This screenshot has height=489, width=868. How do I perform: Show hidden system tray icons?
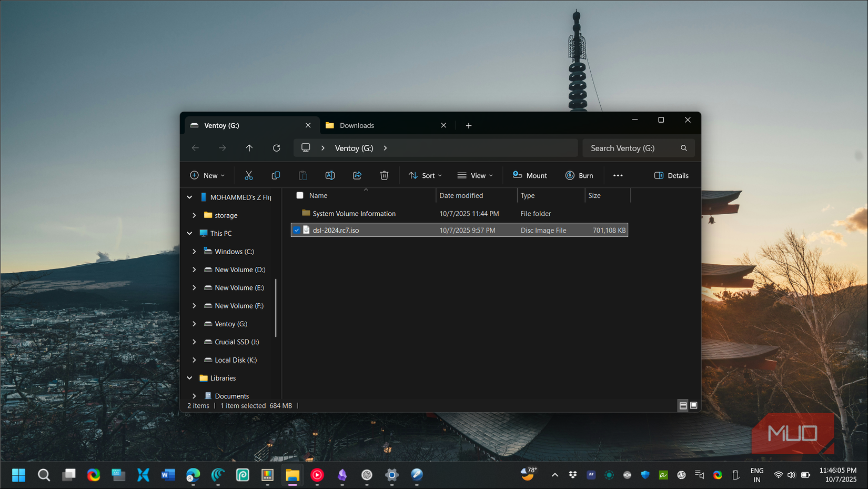pos(555,475)
